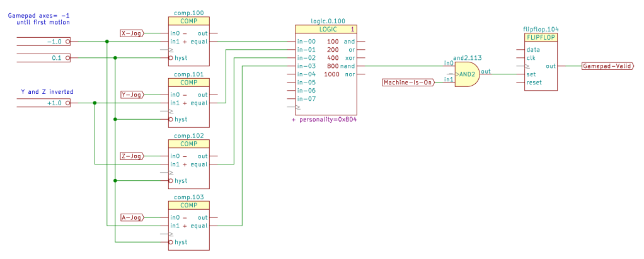The width and height of the screenshot is (644, 259).
Task: Select the Y-Jog input label
Action: (x=132, y=95)
